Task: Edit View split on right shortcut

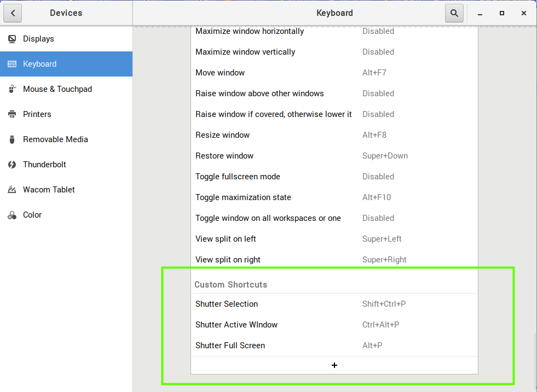Action: pos(334,260)
